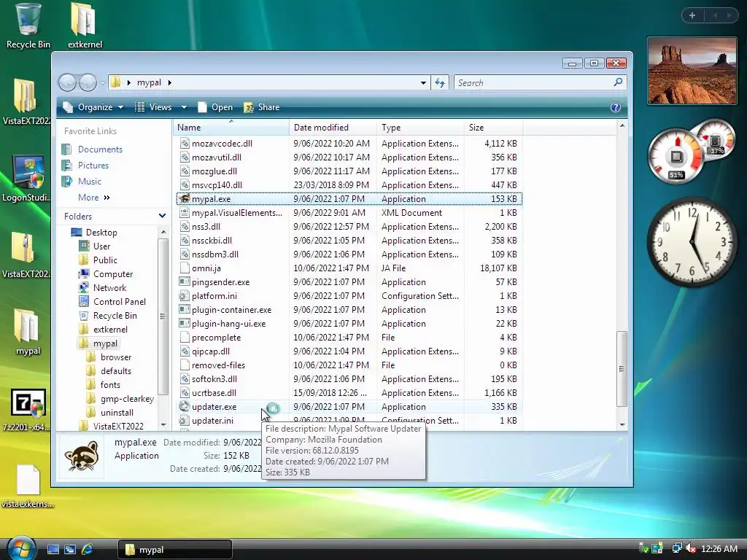This screenshot has height=560, width=747.
Task: Open the Recycle Bin desktop icon
Action: coord(28,26)
